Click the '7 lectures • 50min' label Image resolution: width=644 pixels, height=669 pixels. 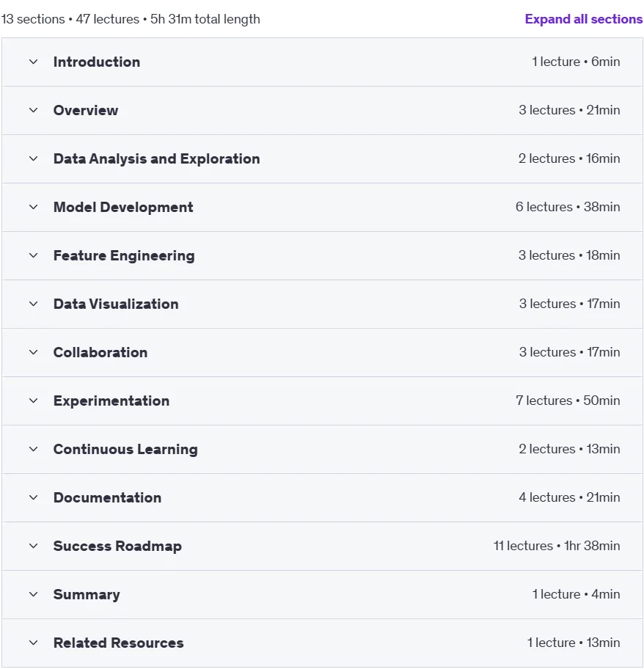point(568,401)
